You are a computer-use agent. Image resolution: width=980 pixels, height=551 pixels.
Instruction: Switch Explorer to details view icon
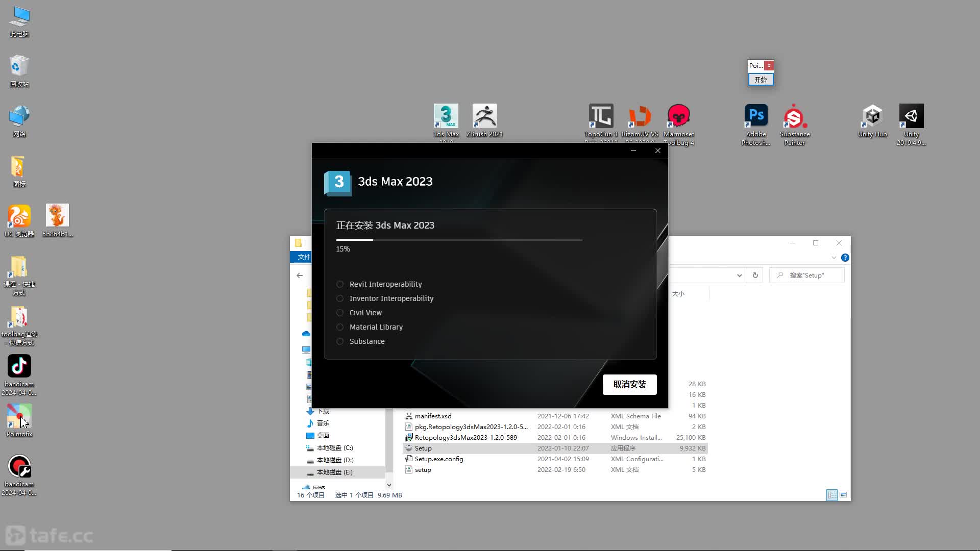point(832,495)
